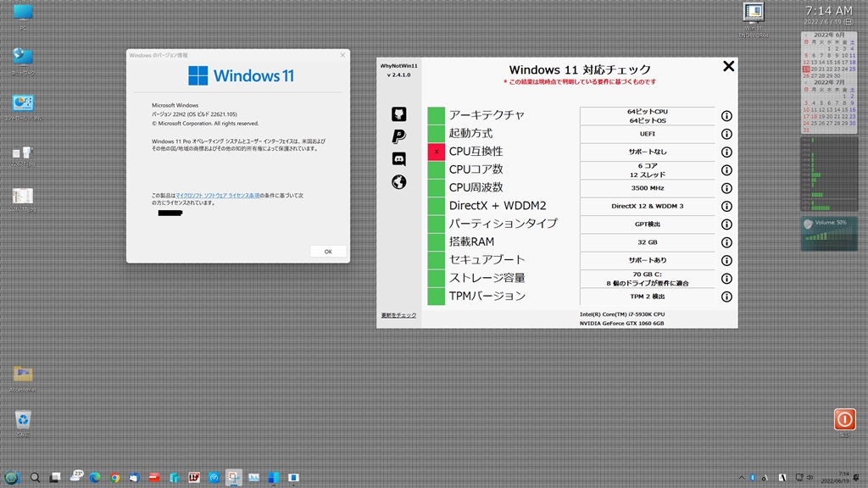Click the Bluetooth tray icon
Image resolution: width=868 pixels, height=488 pixels.
753,477
